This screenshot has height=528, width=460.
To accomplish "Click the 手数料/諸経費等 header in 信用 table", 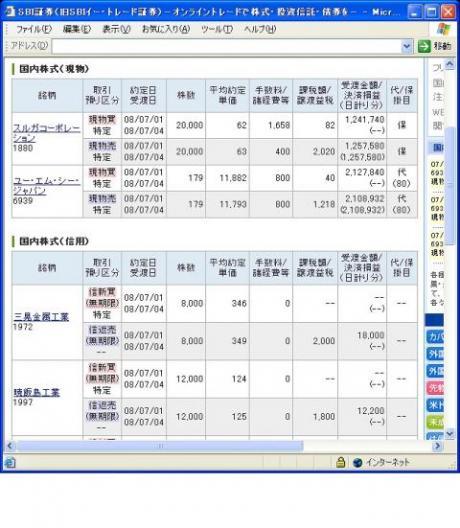I will tap(271, 268).
